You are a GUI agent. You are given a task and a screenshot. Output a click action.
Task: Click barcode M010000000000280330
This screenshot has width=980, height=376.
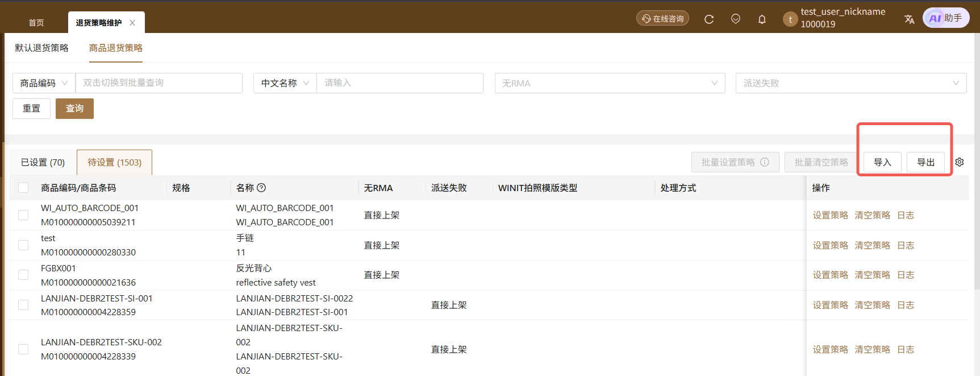88,252
